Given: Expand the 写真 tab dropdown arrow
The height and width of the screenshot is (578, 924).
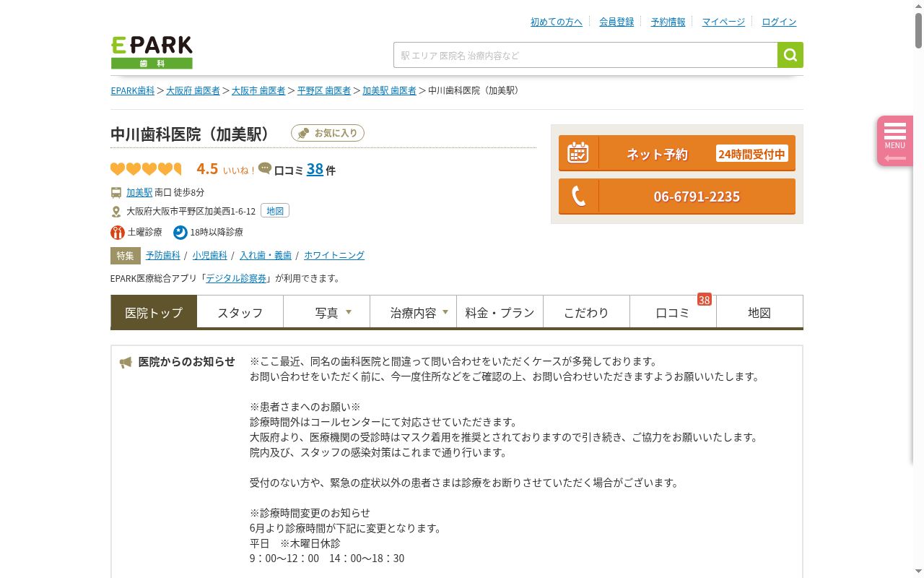Looking at the screenshot, I should (349, 312).
